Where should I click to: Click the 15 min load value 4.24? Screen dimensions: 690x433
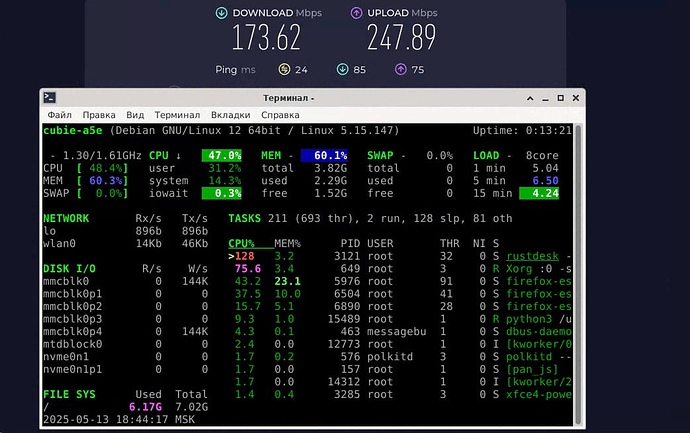[539, 193]
